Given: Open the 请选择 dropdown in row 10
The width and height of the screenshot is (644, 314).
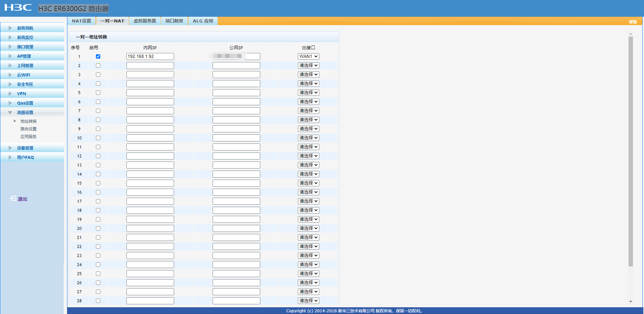Looking at the screenshot, I should point(309,138).
